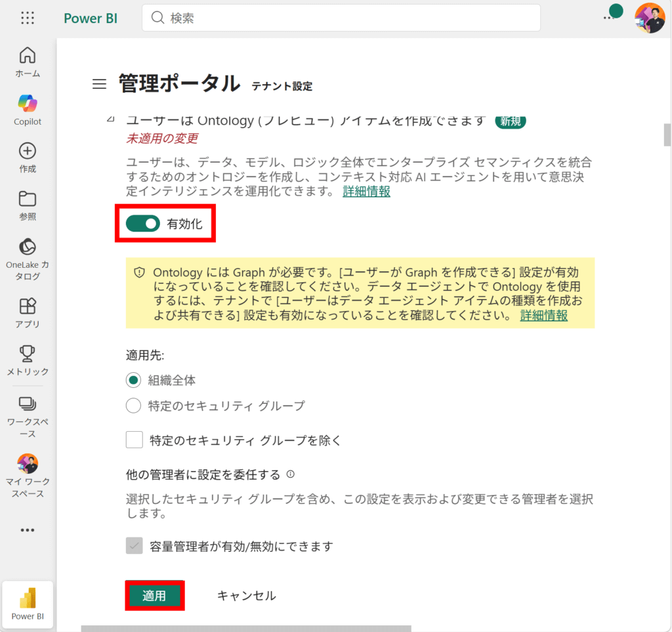
Task: Open the app launcher waffle icon
Action: pos(28,18)
